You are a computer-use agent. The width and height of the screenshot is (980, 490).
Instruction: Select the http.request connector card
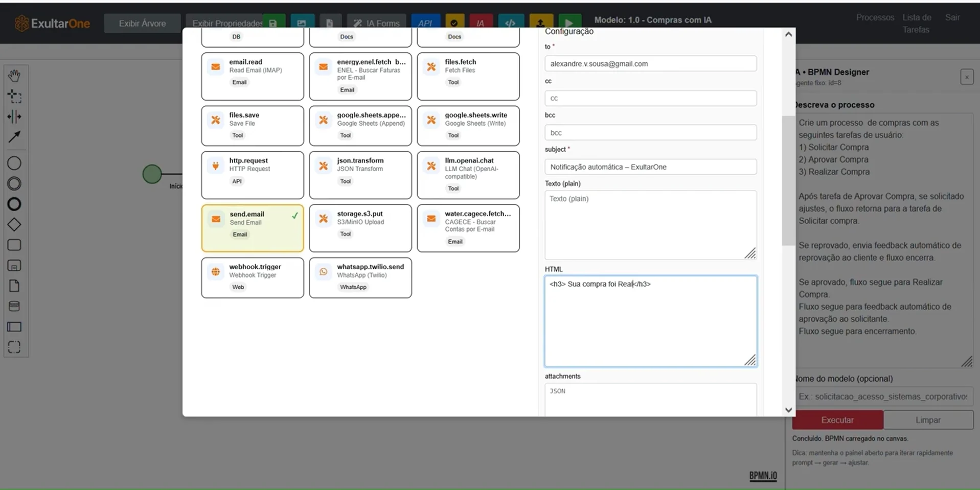coord(253,175)
